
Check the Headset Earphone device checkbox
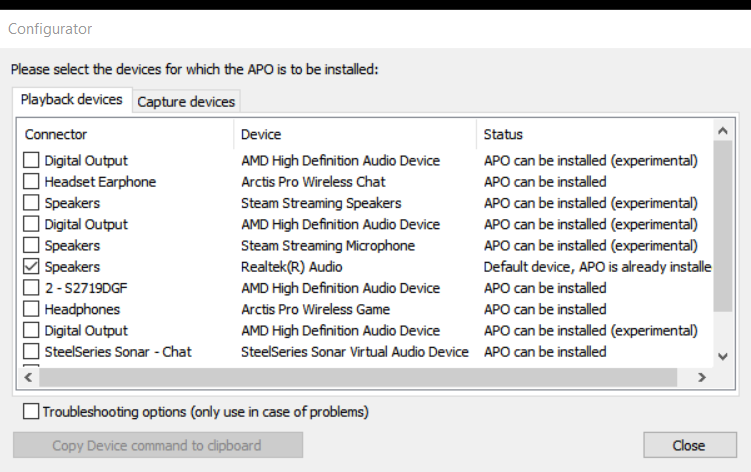pyautogui.click(x=32, y=182)
